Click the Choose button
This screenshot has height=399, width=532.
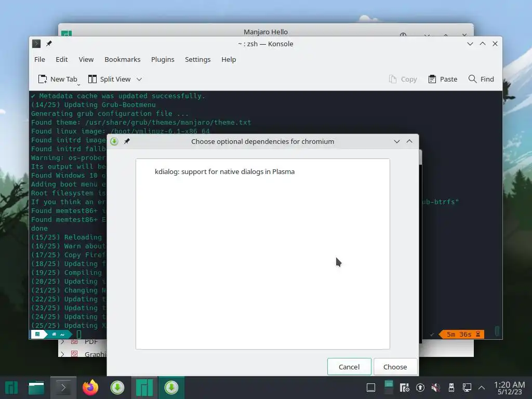pos(395,367)
